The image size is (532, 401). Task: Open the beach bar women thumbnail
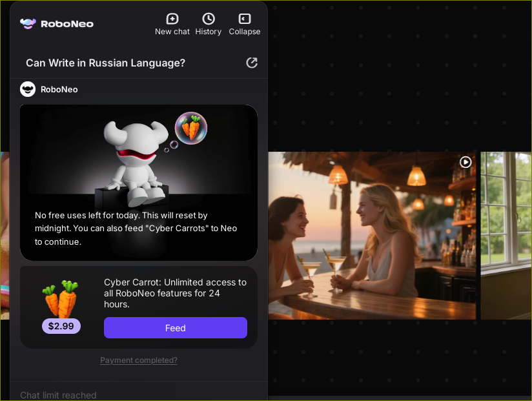[372, 236]
